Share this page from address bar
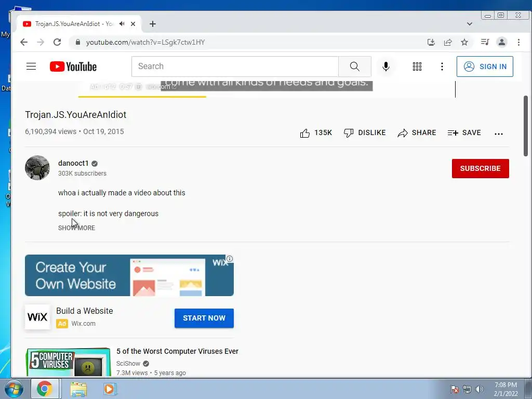Image resolution: width=532 pixels, height=399 pixels. (x=447, y=42)
